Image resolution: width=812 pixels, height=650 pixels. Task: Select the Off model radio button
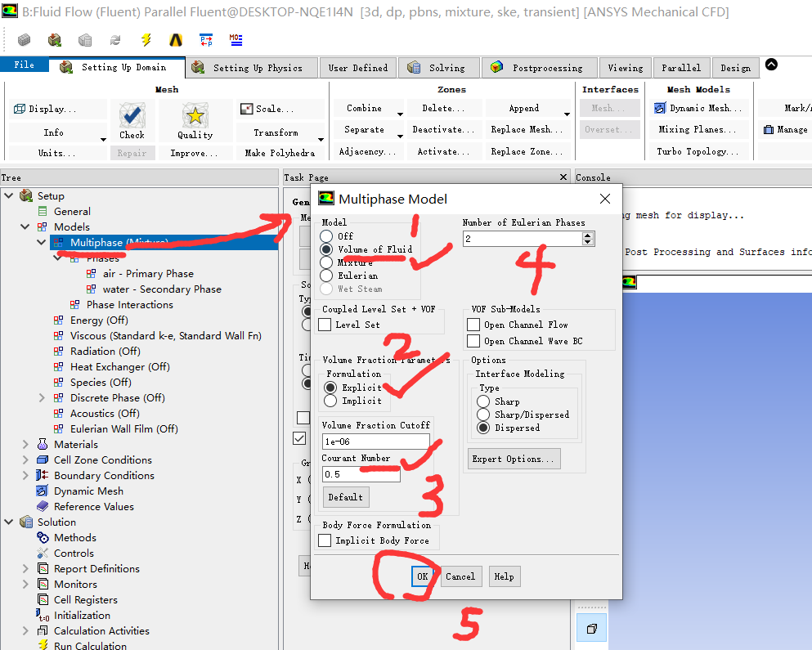[x=326, y=236]
